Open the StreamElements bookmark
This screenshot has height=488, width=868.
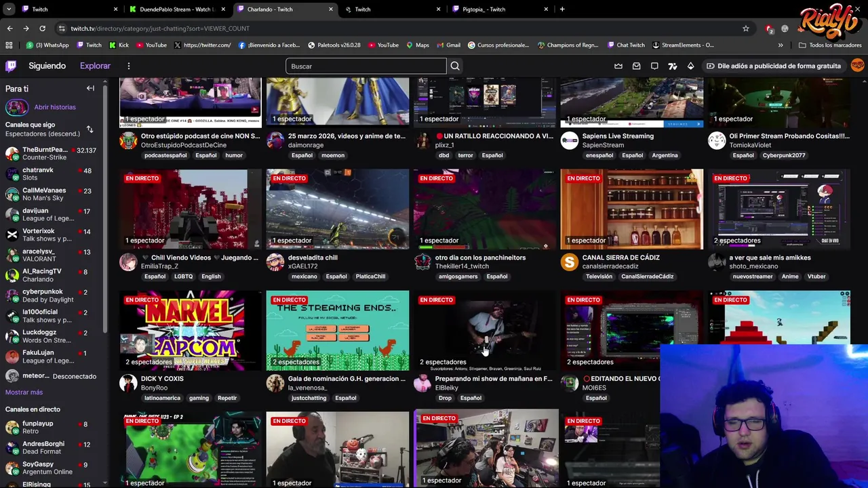683,45
